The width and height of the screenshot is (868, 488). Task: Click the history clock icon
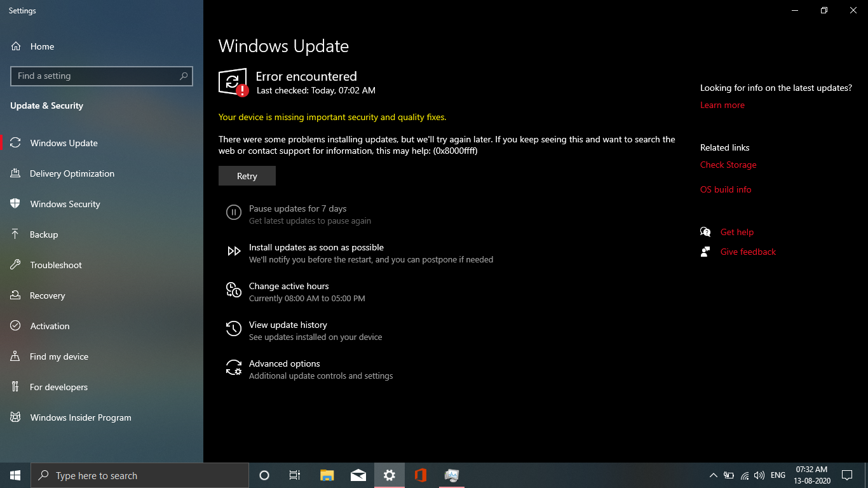pyautogui.click(x=234, y=329)
